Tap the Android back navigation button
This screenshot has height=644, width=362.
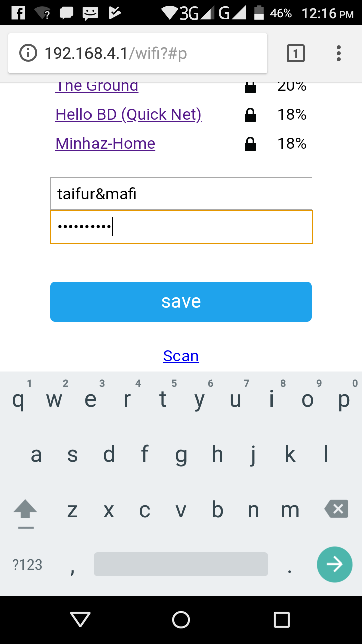click(80, 620)
